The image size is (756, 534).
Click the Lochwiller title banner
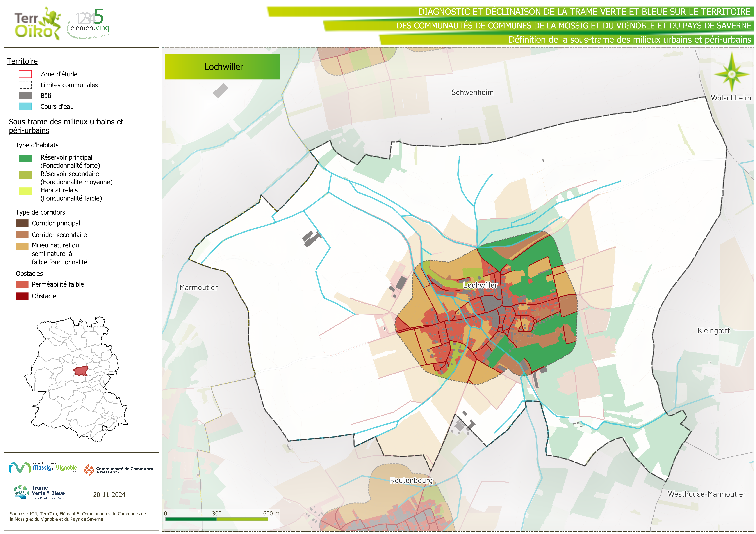[223, 67]
